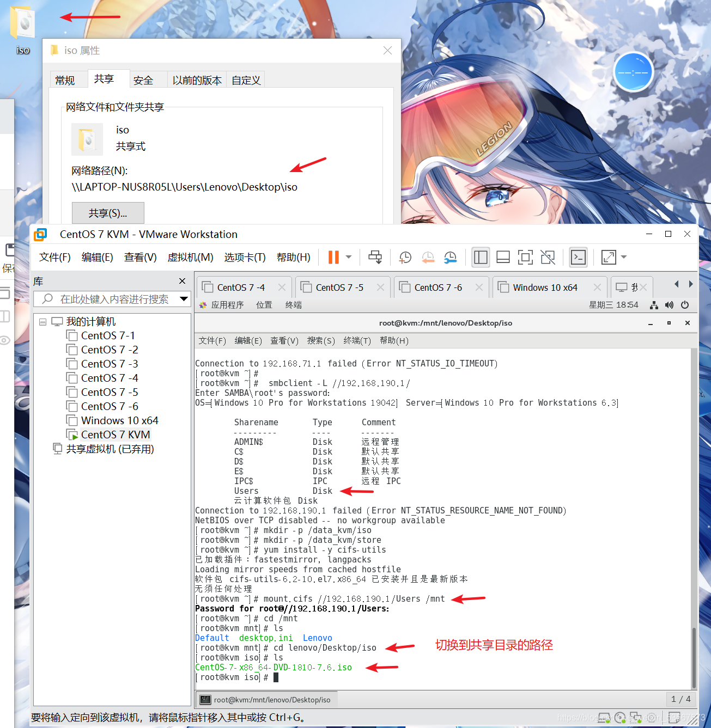Screen dimensions: 711x728
Task: Open VMware 查看(V) menu
Action: (x=141, y=257)
